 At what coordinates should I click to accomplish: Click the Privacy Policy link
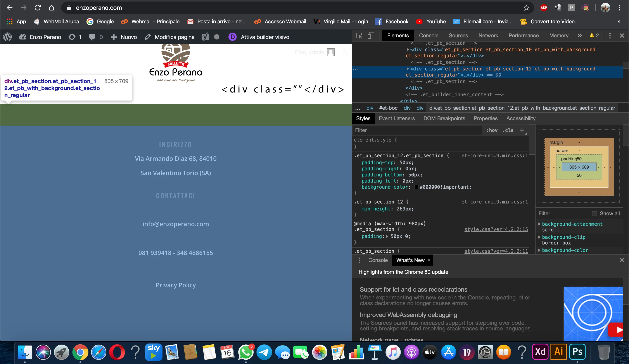(x=176, y=285)
